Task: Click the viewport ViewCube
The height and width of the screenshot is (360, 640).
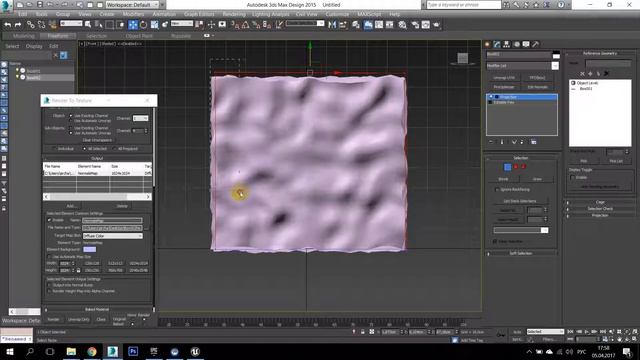Action: coord(462,58)
